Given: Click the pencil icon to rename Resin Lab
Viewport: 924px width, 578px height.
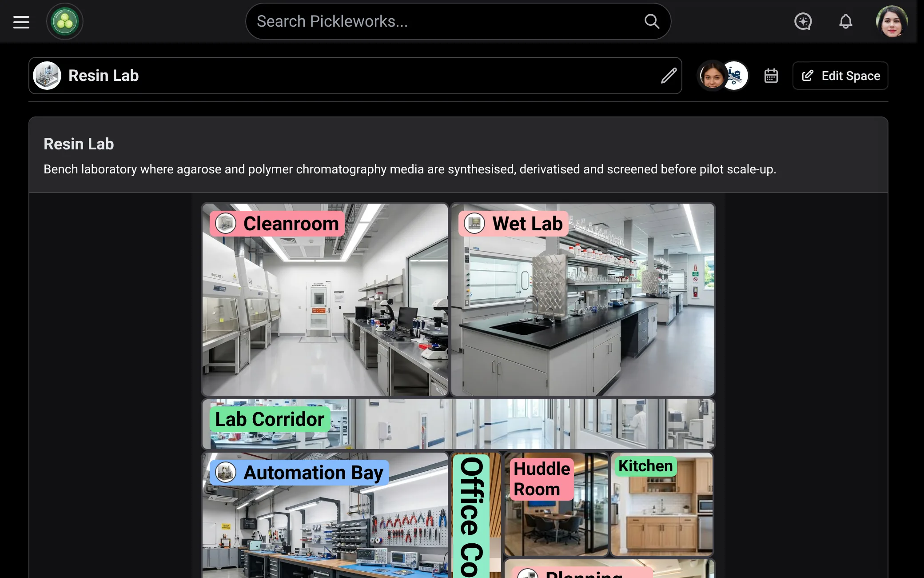Looking at the screenshot, I should click(669, 76).
